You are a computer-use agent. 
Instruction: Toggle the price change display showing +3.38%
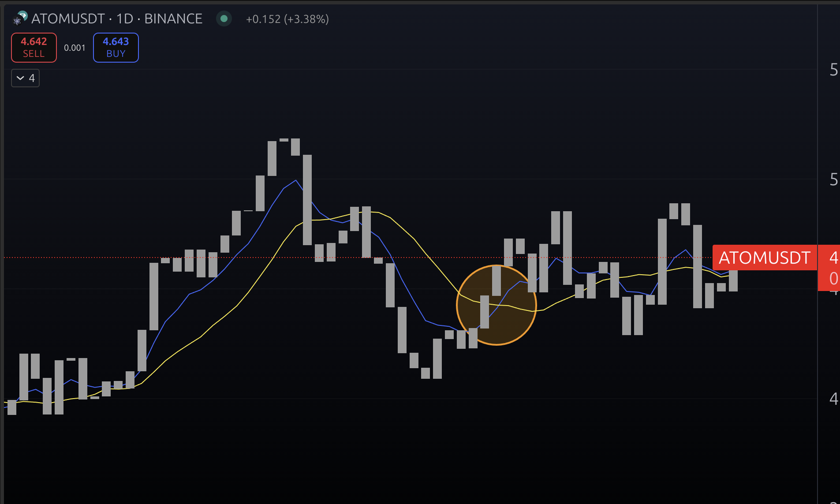[287, 19]
